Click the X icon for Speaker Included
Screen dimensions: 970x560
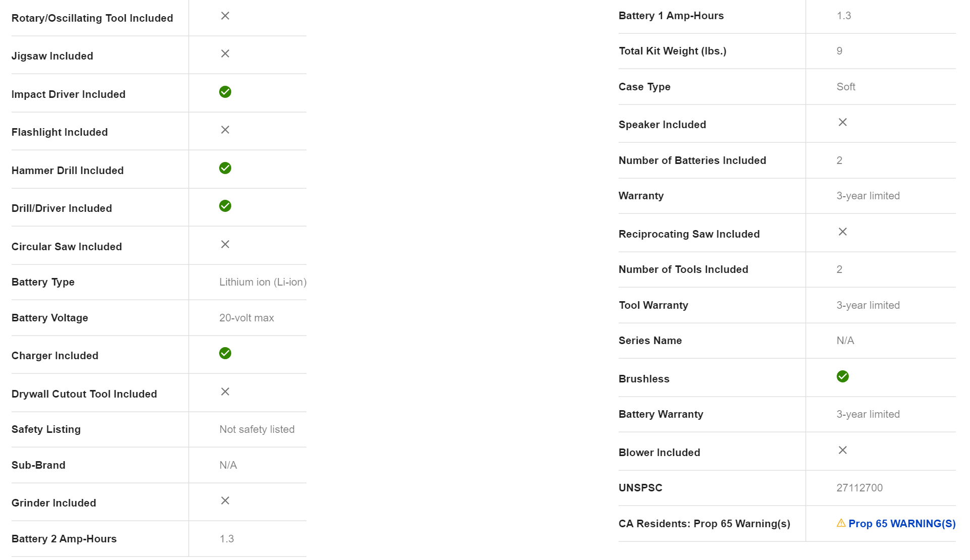point(843,122)
